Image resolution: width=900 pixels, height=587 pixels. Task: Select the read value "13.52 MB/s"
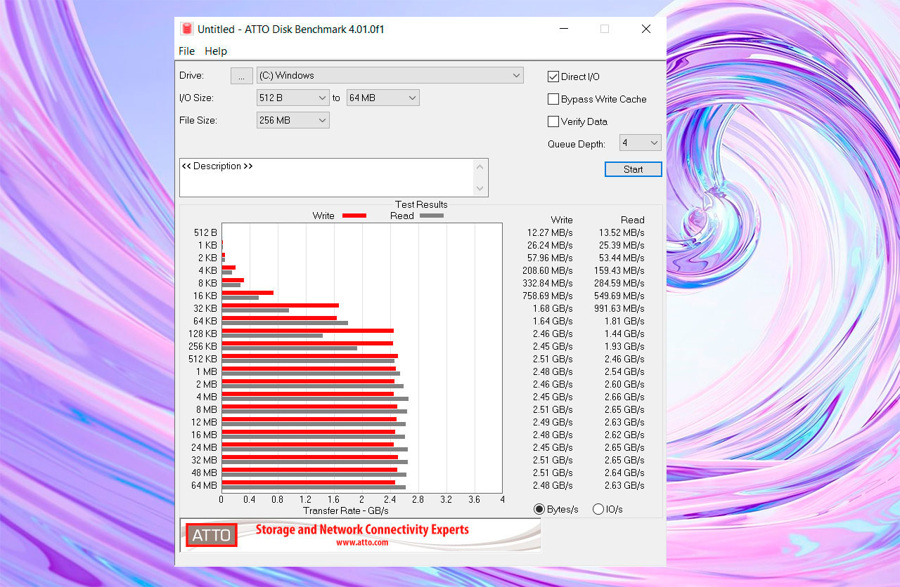click(x=622, y=233)
